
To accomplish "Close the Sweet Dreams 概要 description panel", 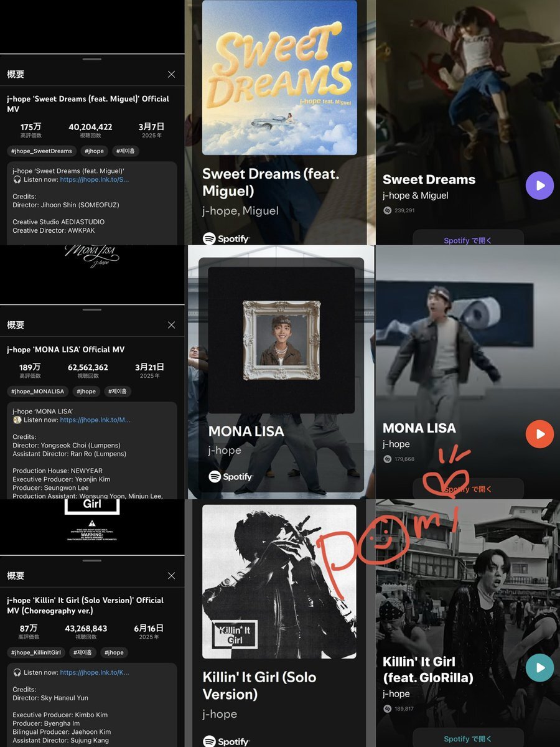I will pos(171,74).
